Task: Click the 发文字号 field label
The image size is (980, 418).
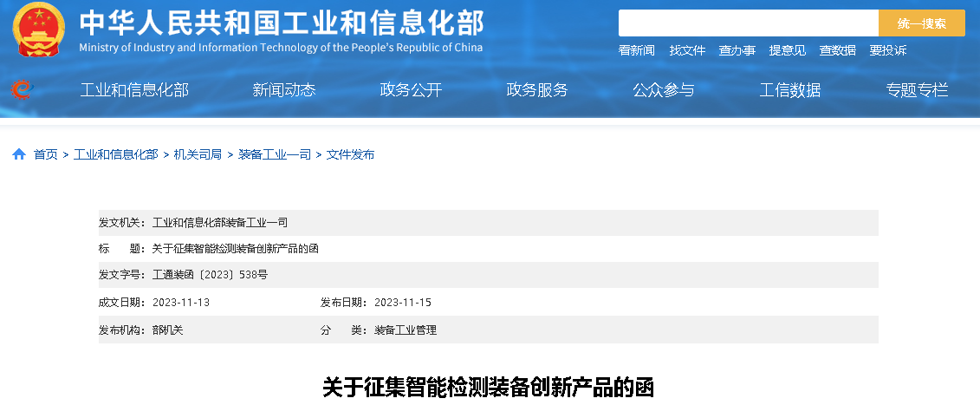Action: coord(122,275)
